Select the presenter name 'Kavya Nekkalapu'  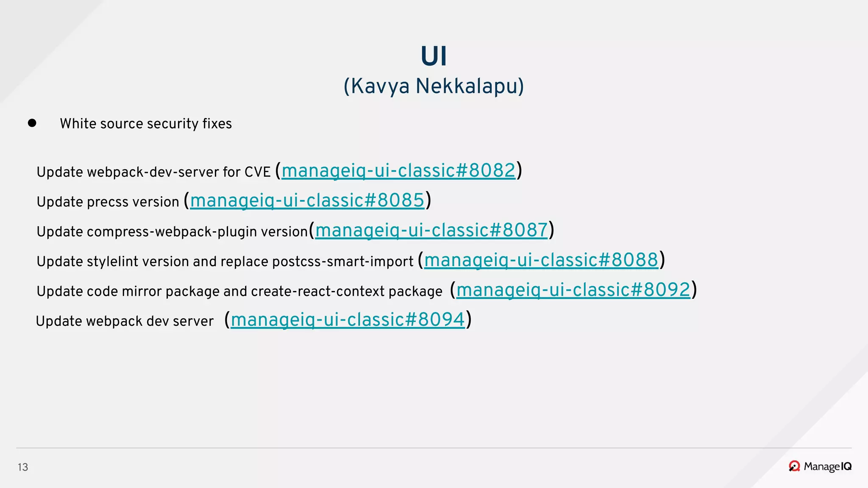click(x=434, y=86)
